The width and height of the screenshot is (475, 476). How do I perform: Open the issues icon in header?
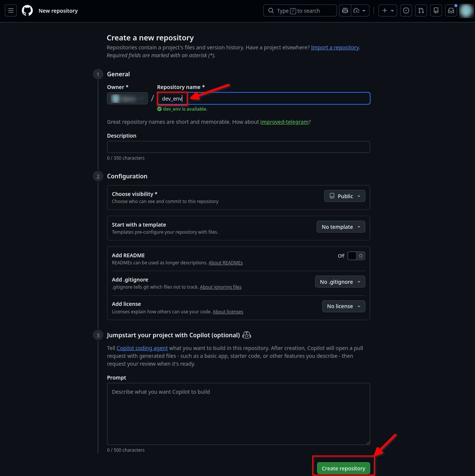tap(406, 10)
